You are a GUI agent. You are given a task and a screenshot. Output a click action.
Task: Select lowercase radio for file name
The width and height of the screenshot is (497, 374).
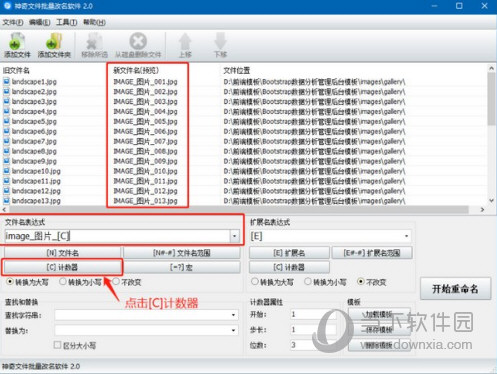click(x=62, y=281)
